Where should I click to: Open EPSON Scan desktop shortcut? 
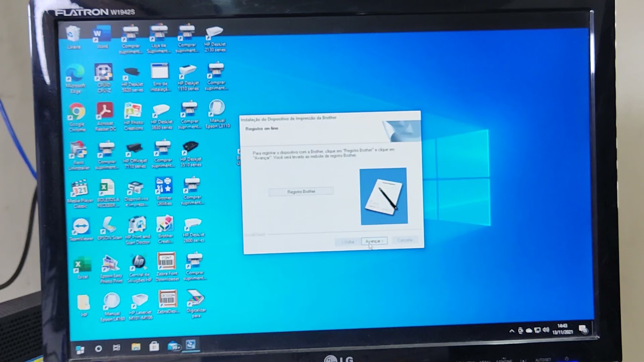109,228
